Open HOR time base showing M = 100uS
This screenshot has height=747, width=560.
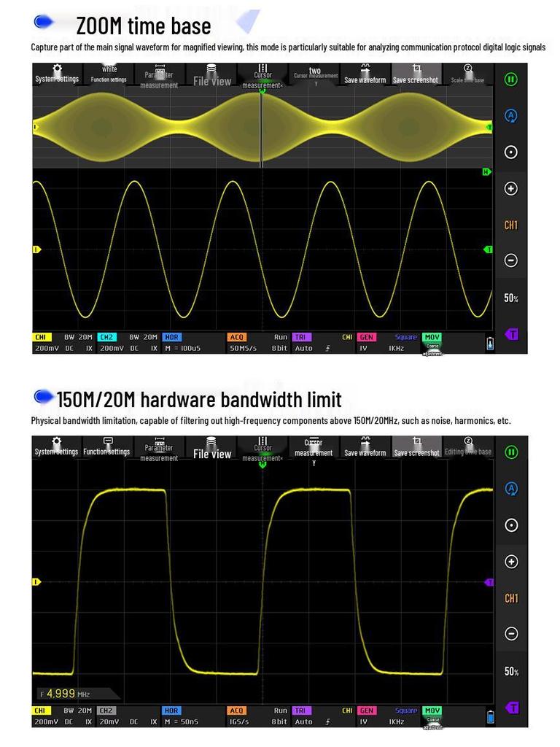(x=171, y=337)
